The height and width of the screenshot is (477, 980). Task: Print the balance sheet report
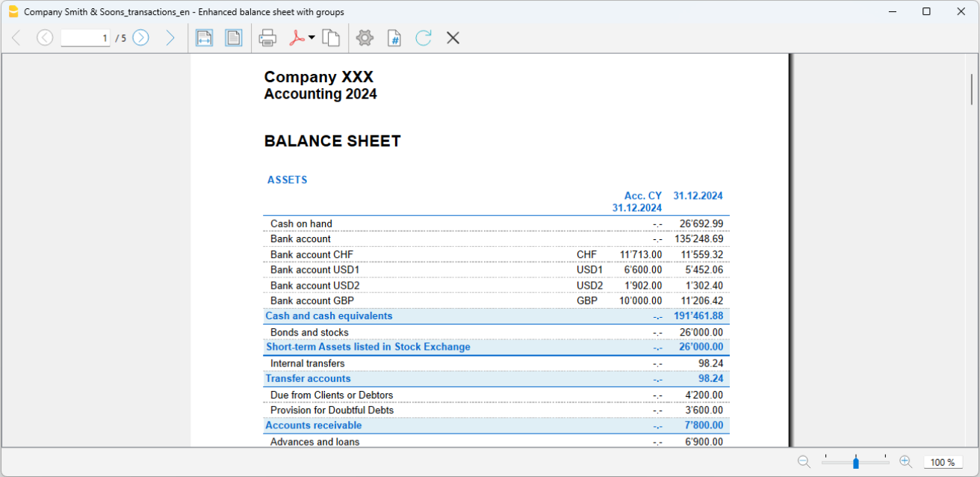pos(267,37)
